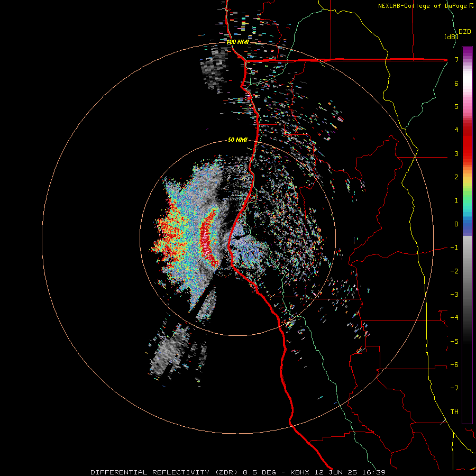Click the "7" value on the scale
This screenshot has height=476, width=476.
click(x=456, y=59)
